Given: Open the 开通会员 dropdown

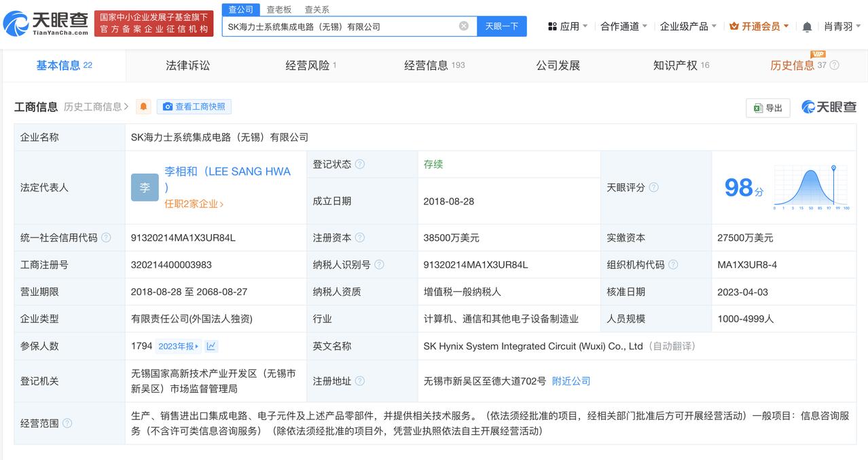Looking at the screenshot, I should click(759, 26).
